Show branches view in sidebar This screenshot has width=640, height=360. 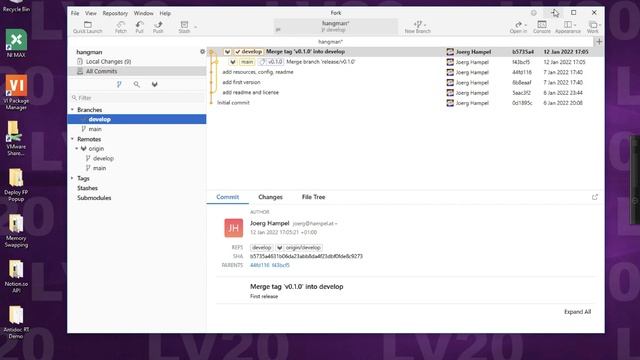tap(119, 84)
